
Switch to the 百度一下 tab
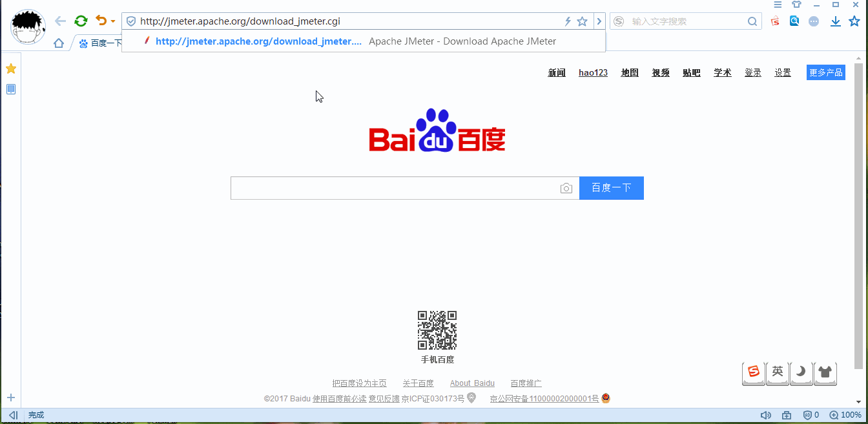coord(100,43)
